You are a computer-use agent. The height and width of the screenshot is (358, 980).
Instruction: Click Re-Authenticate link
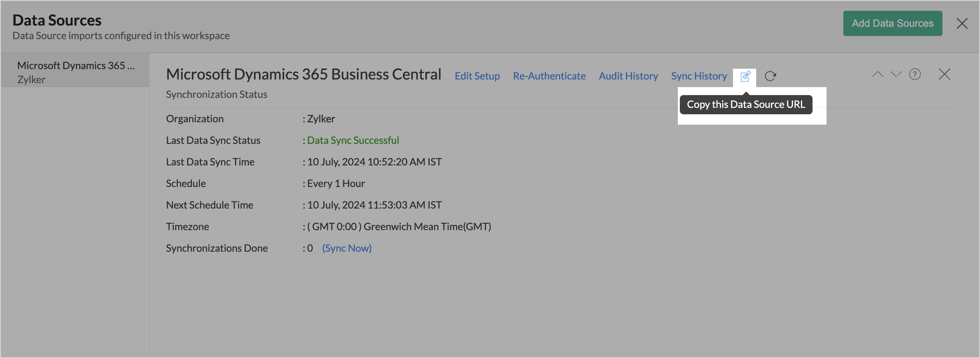click(549, 76)
